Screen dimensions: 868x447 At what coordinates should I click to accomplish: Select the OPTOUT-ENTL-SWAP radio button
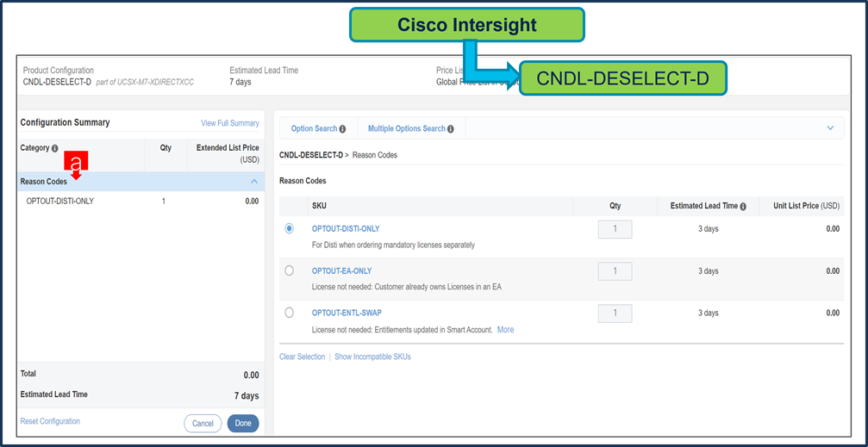click(289, 313)
